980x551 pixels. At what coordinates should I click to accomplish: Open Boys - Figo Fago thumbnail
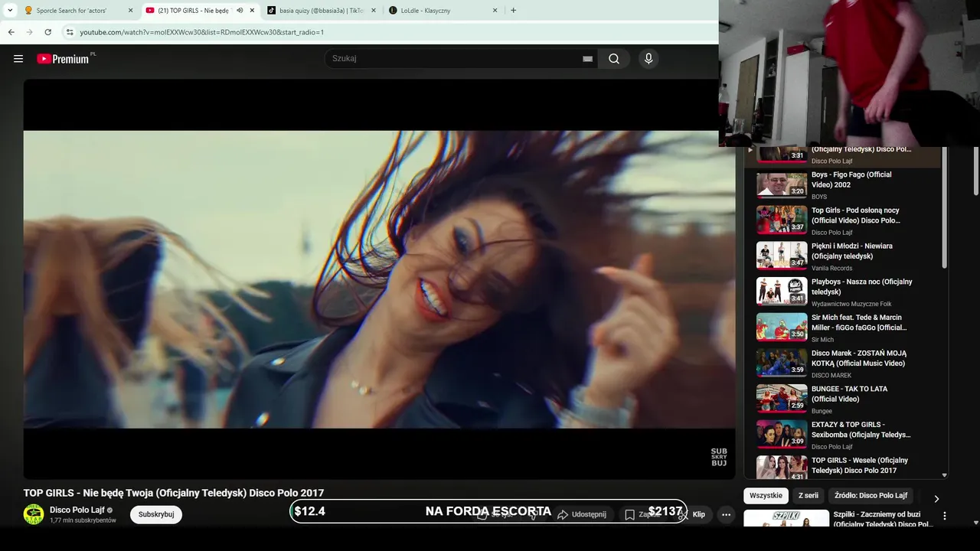pyautogui.click(x=782, y=184)
